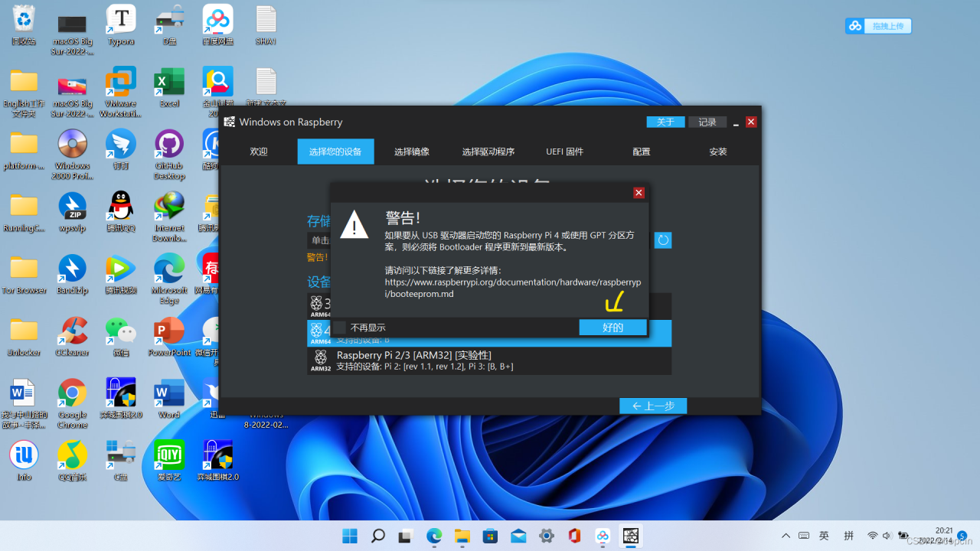Switch to the 选择镜像 tab

[x=412, y=152]
